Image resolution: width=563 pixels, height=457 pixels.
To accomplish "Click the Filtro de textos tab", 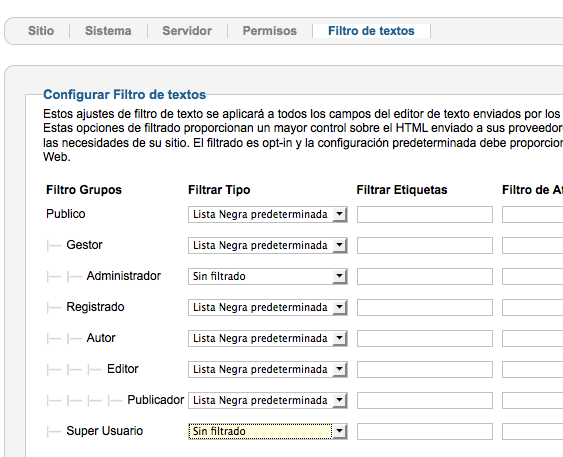I will click(x=371, y=31).
